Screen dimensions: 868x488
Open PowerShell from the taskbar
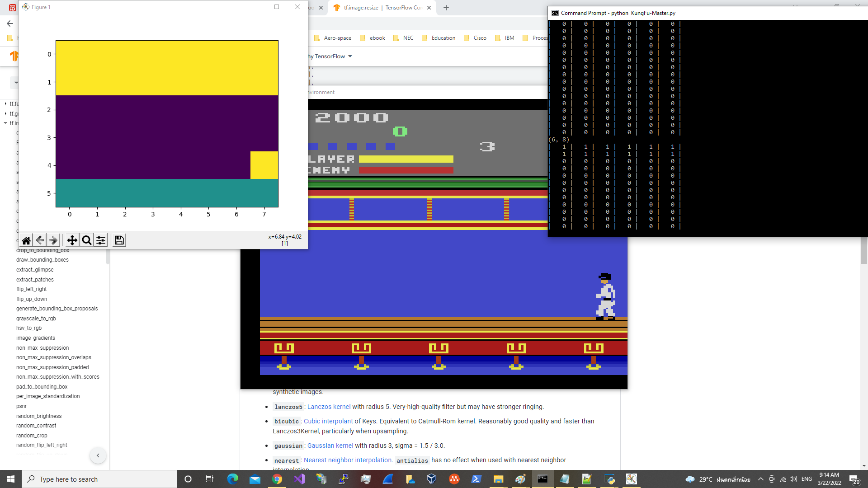[476, 479]
